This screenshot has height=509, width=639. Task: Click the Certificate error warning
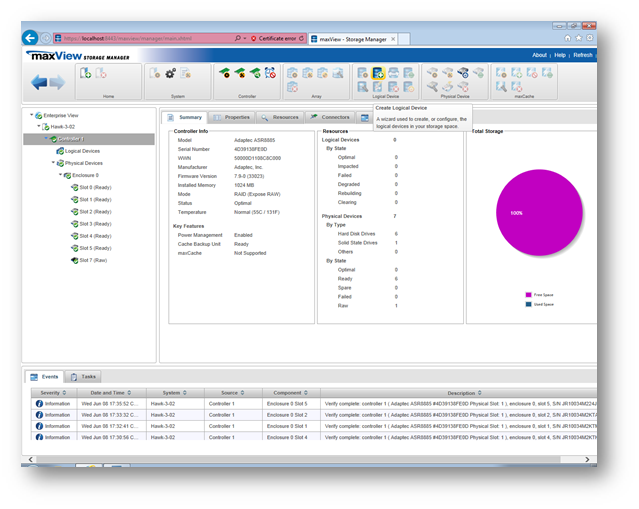[x=273, y=38]
